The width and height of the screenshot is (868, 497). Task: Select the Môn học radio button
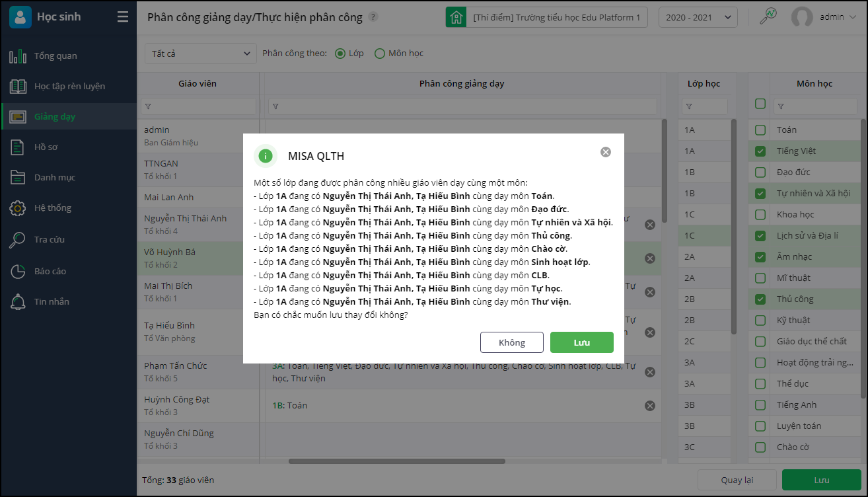380,54
